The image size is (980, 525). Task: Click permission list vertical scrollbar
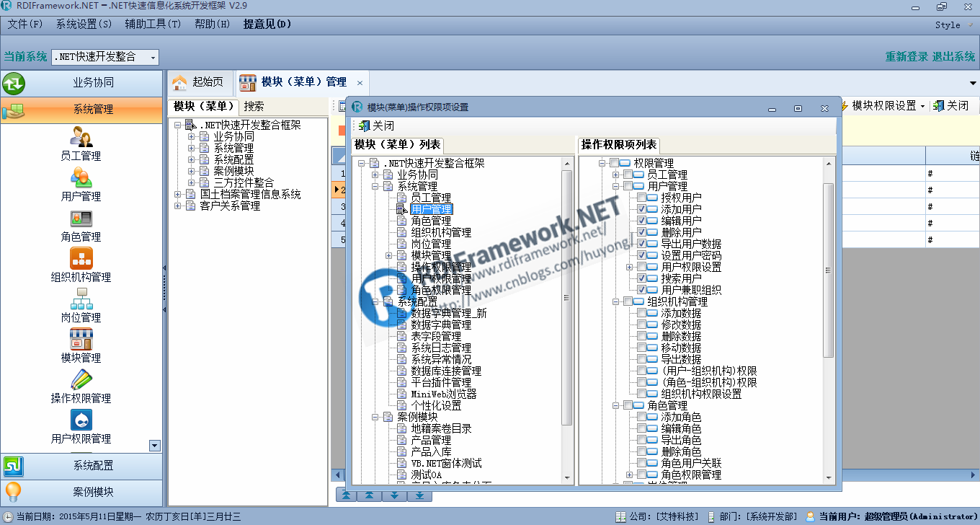coord(828,270)
